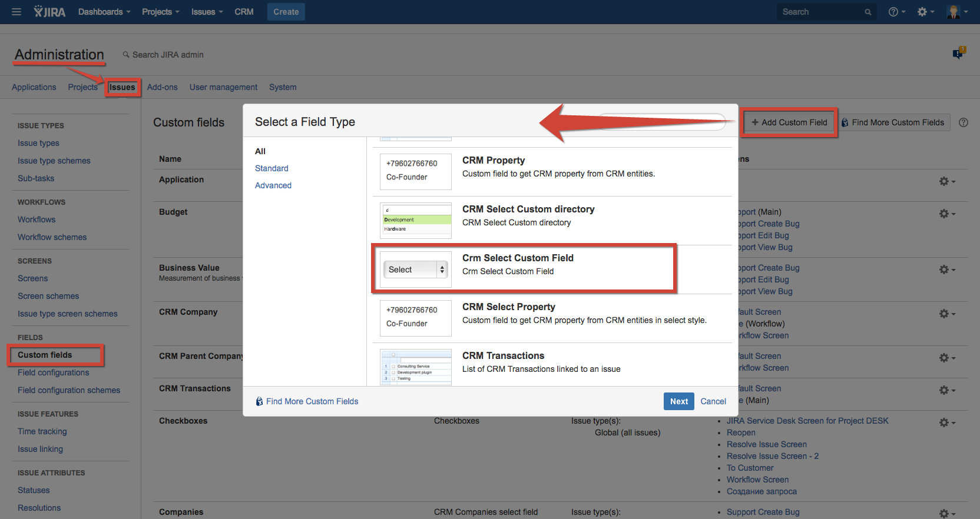Click the feedback notification icon
The image size is (980, 519).
[958, 54]
